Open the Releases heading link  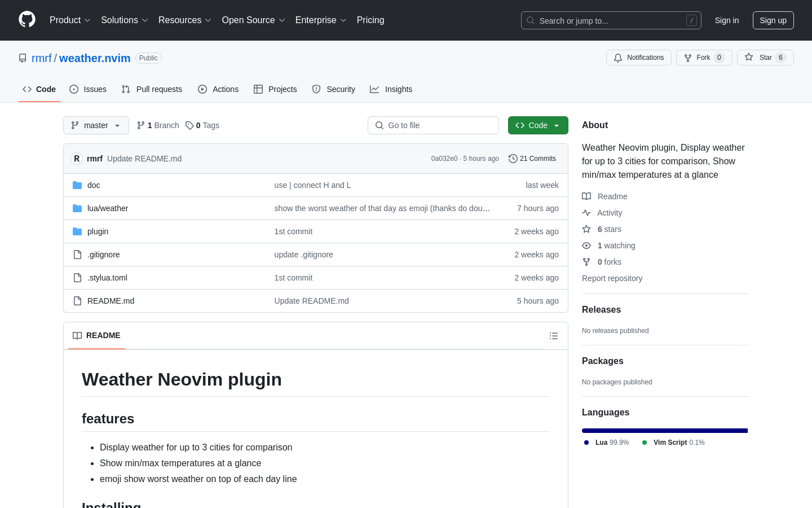click(601, 310)
